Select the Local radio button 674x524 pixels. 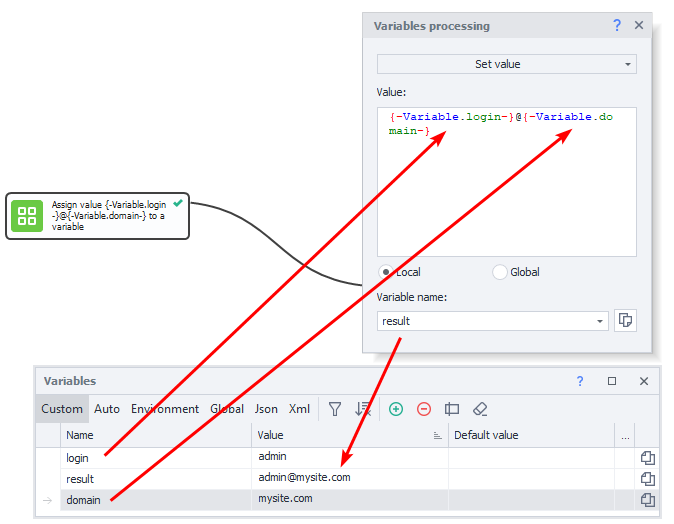pos(386,272)
